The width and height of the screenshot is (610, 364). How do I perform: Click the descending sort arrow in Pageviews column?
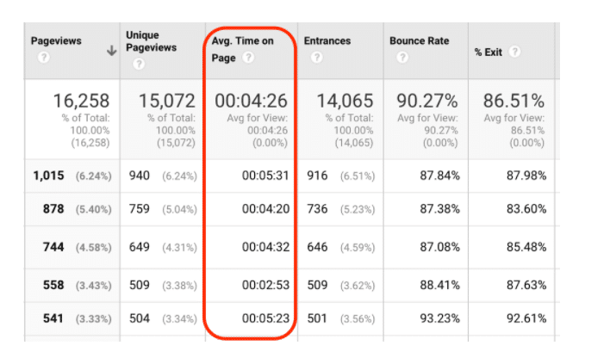point(111,51)
